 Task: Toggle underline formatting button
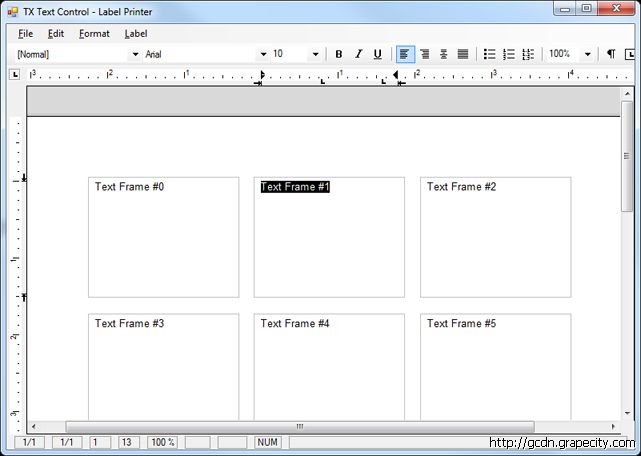point(377,54)
